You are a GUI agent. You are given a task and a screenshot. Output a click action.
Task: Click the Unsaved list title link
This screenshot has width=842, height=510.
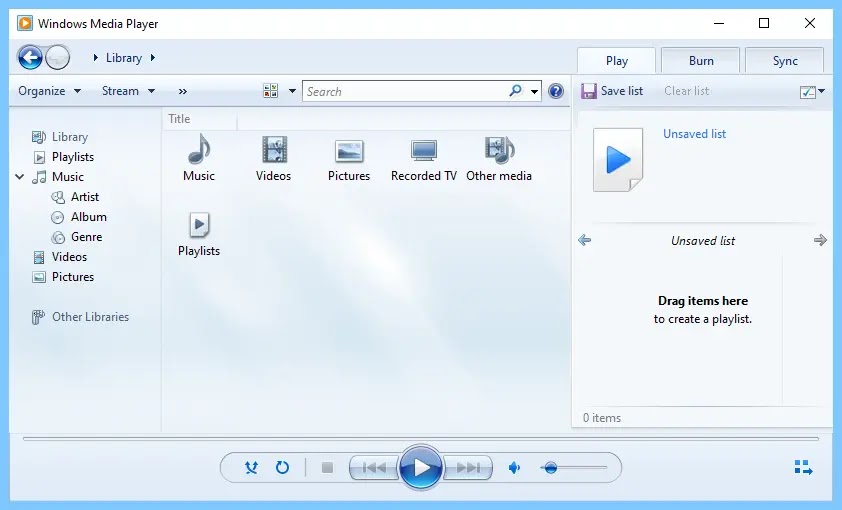tap(694, 134)
